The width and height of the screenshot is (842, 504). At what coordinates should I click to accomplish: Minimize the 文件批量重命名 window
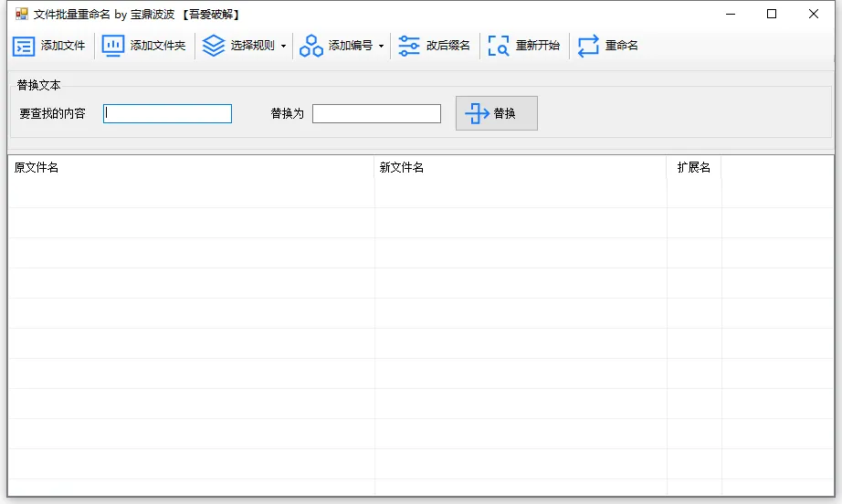731,14
